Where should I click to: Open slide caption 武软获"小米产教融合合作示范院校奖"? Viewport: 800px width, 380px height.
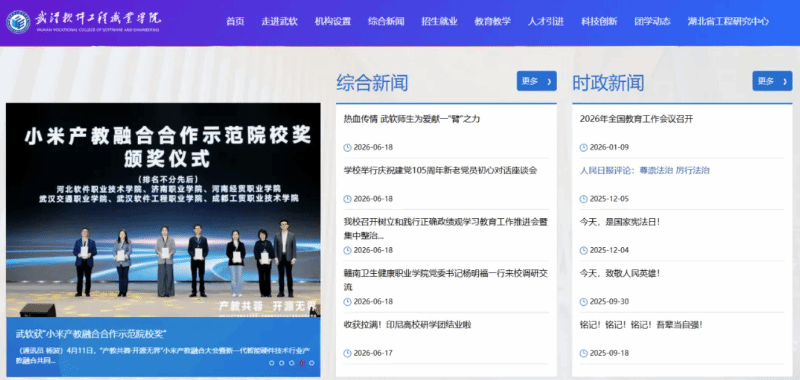click(x=91, y=334)
